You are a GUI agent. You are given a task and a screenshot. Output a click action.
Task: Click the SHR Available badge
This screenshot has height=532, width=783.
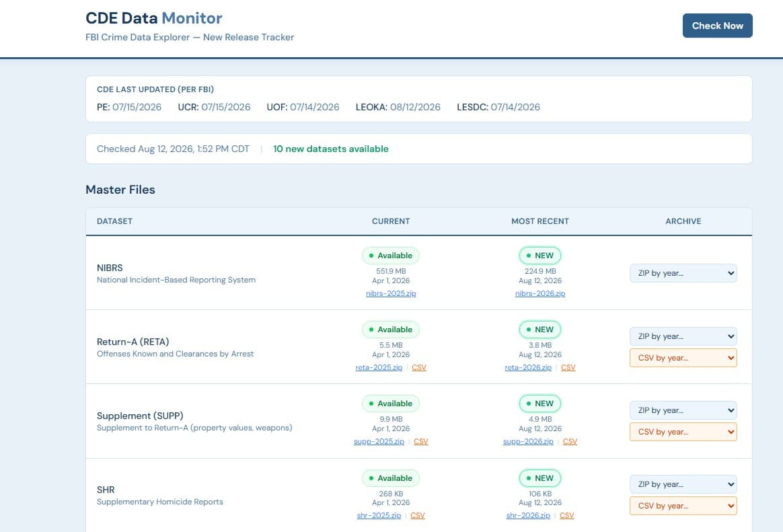(391, 478)
